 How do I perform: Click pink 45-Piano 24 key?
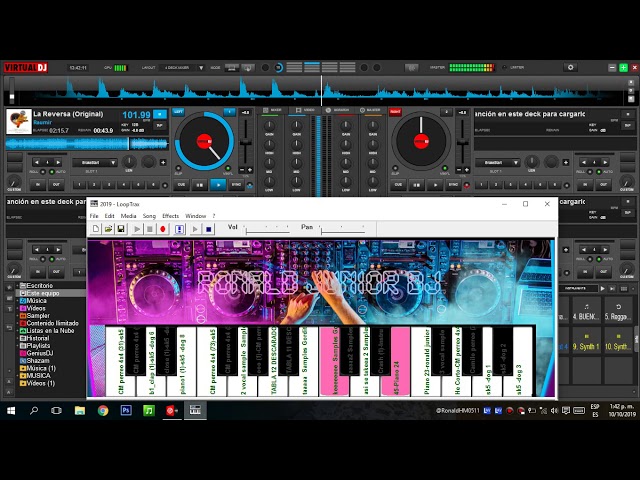[396, 362]
